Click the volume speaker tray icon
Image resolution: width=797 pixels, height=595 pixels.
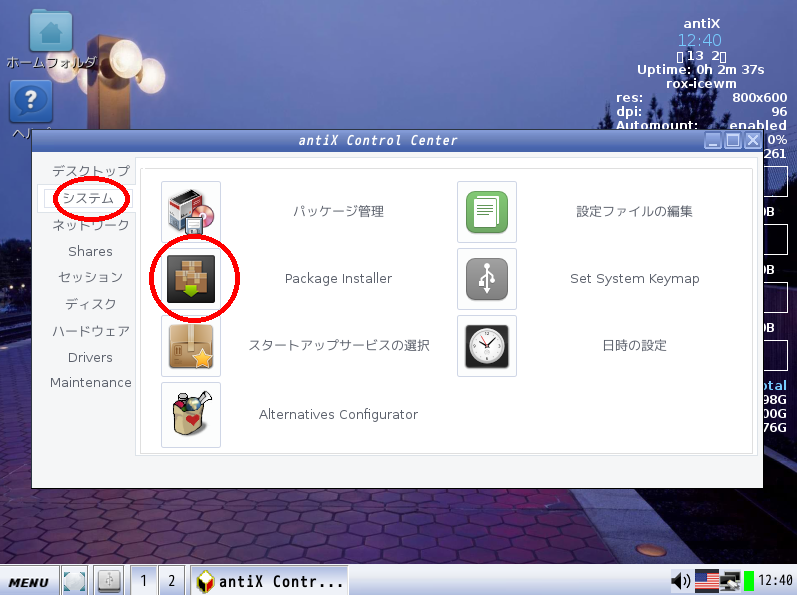point(681,580)
